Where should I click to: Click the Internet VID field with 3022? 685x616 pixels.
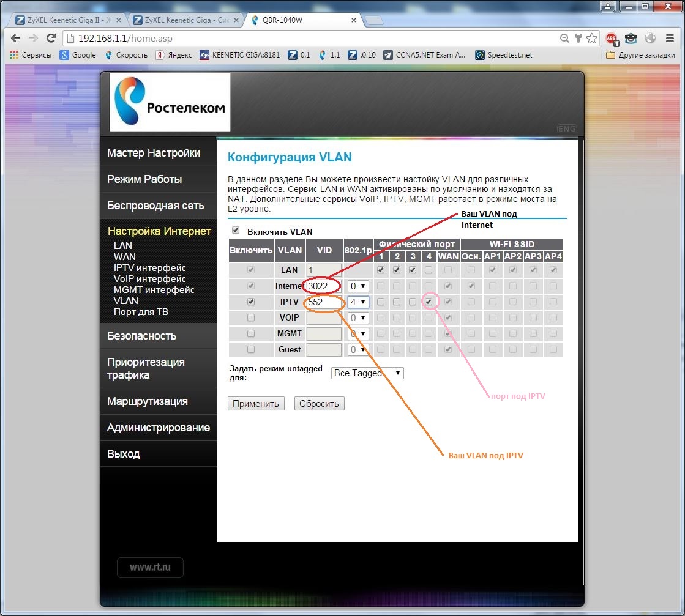324,286
